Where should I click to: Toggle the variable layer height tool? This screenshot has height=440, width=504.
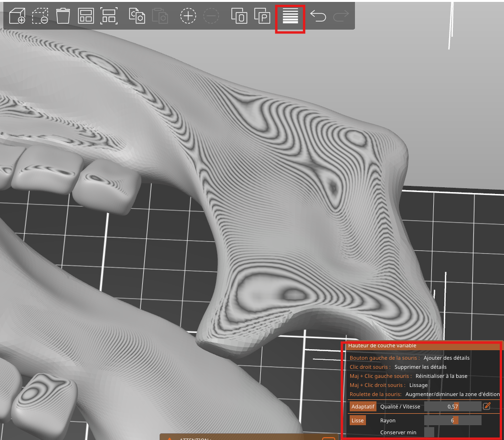point(290,16)
